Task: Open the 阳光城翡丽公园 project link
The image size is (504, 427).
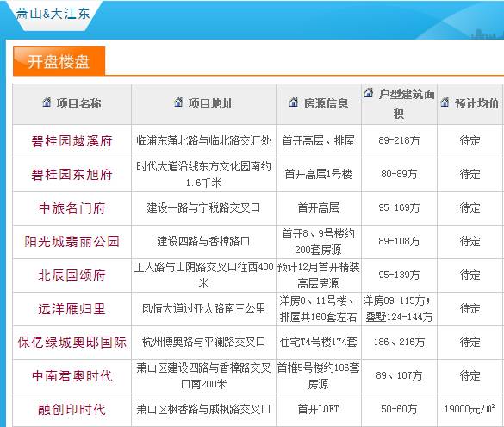Action: [x=72, y=242]
